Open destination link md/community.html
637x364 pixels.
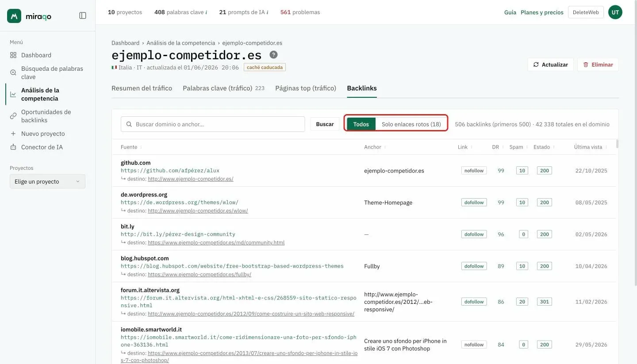[216, 243]
